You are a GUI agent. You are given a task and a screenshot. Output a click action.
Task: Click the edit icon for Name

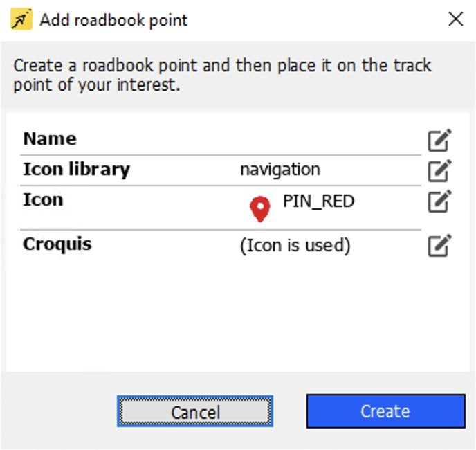[x=439, y=140]
